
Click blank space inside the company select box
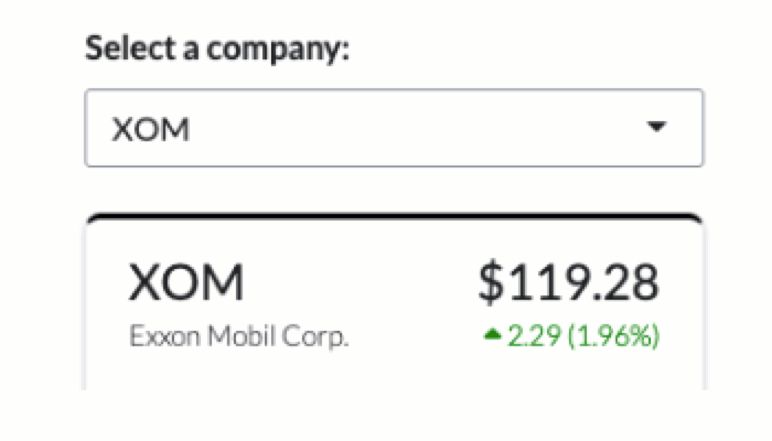(x=418, y=128)
